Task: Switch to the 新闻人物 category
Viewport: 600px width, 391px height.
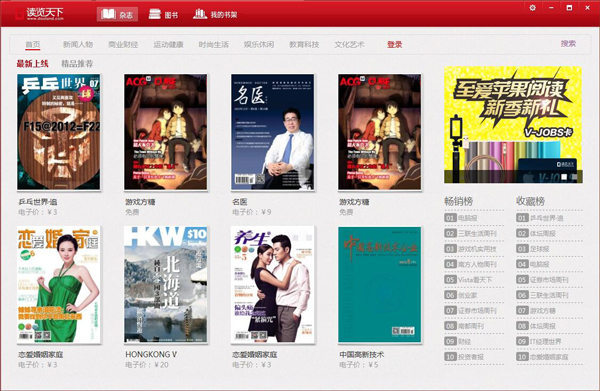Action: (78, 44)
